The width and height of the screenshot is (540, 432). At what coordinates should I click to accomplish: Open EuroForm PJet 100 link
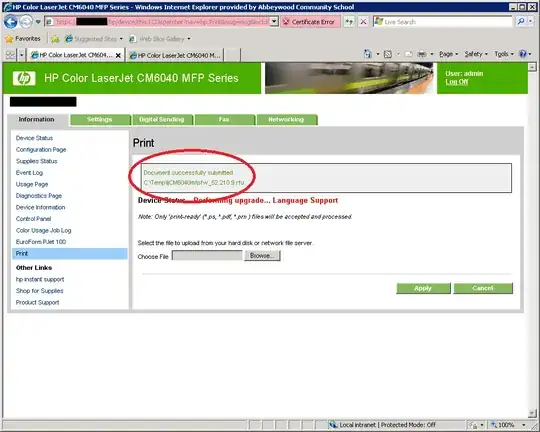pyautogui.click(x=41, y=242)
